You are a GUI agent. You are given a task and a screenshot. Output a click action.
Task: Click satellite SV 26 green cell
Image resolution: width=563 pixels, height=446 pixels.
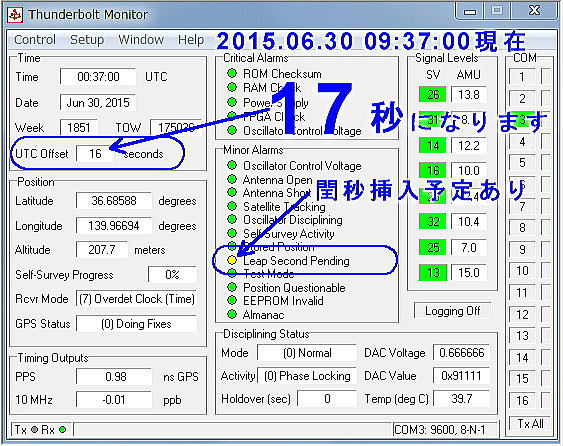433,95
